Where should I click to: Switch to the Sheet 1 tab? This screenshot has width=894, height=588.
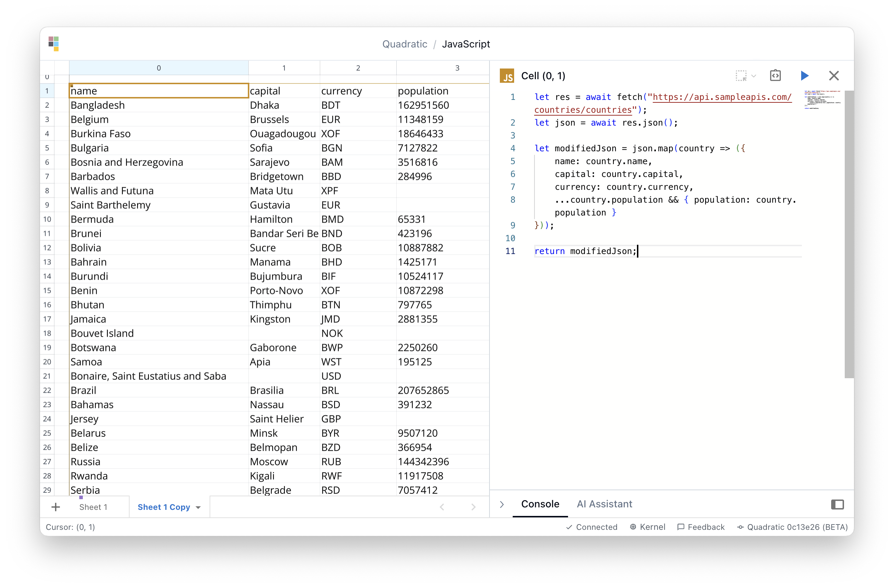[93, 507]
